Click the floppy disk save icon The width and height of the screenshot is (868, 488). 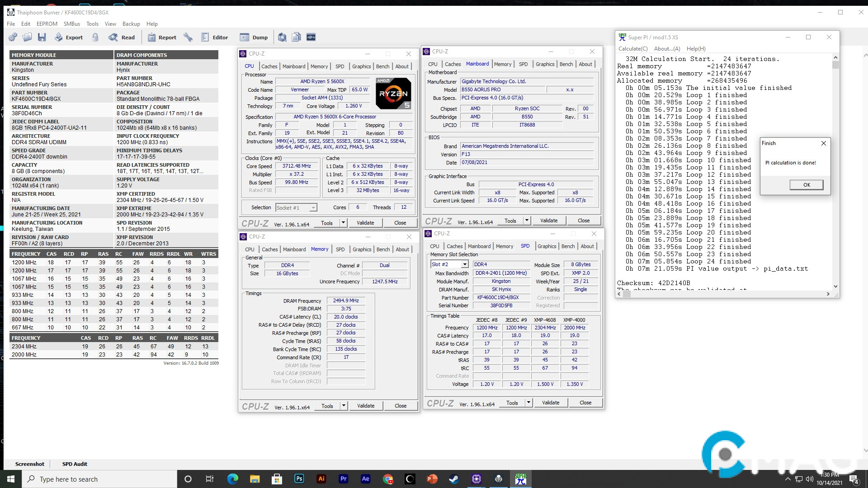point(42,37)
